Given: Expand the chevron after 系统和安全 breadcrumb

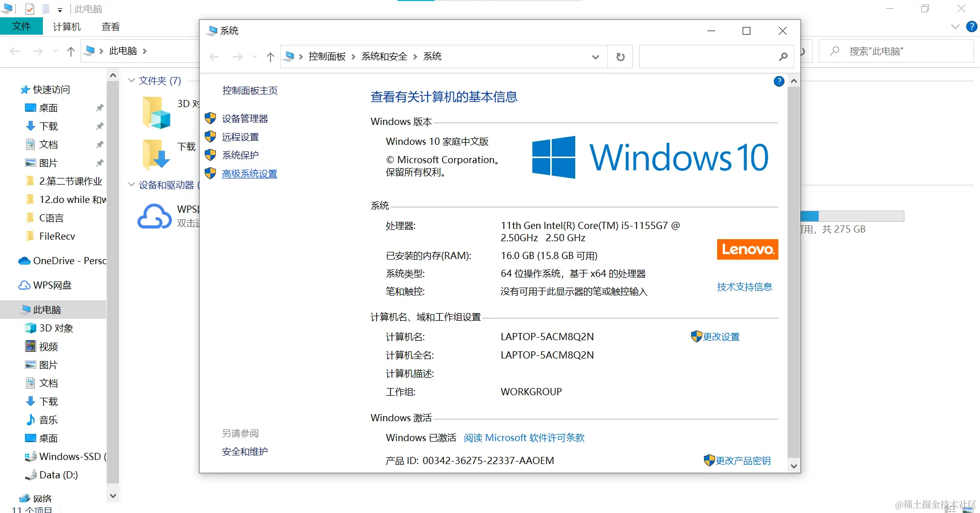Looking at the screenshot, I should [415, 57].
